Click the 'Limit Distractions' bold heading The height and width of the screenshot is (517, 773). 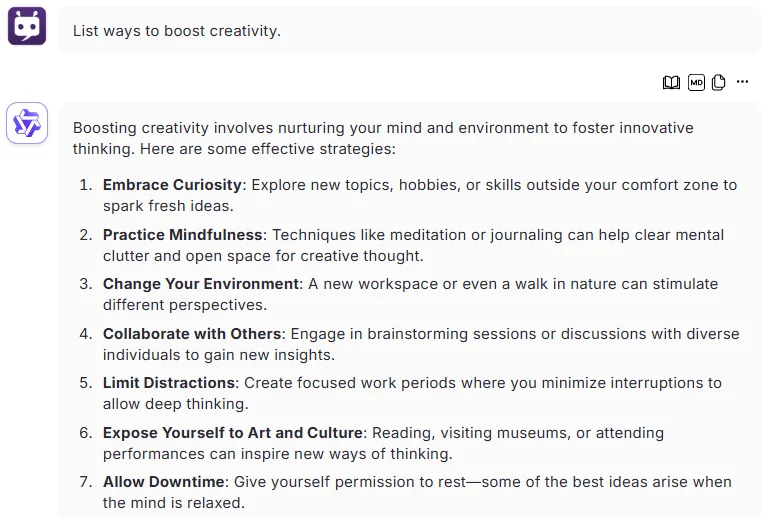169,383
